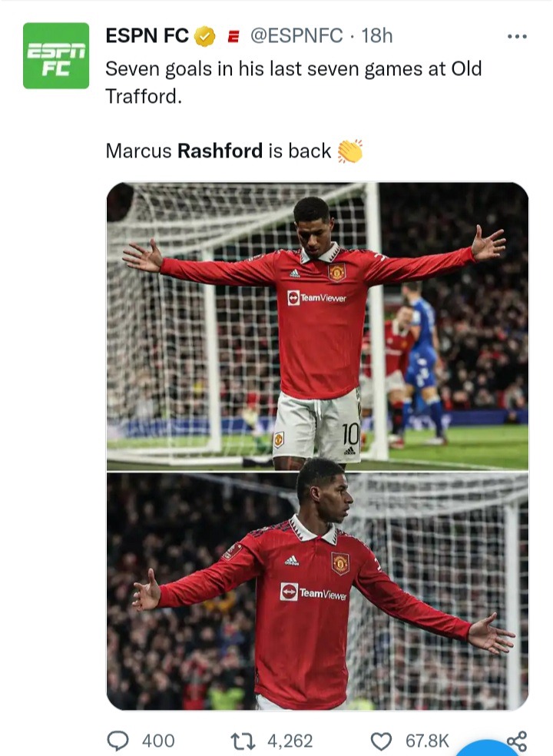
Task: Click the bold Rashford keyword
Action: coord(220,151)
